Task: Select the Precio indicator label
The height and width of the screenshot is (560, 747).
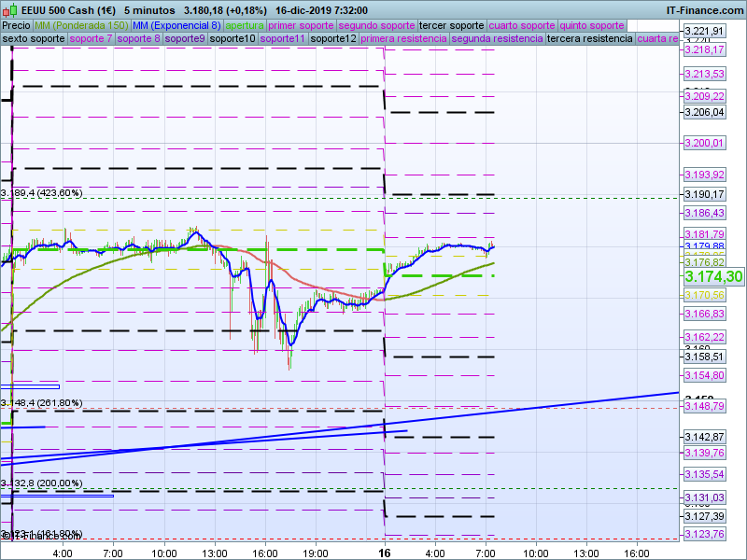Action: (16, 25)
